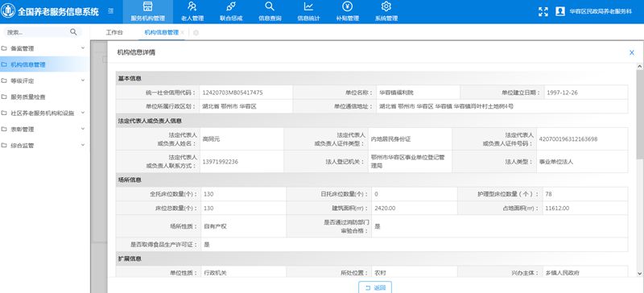Open the 服务机构管理 module icon
This screenshot has width=644, height=293.
tap(147, 6)
